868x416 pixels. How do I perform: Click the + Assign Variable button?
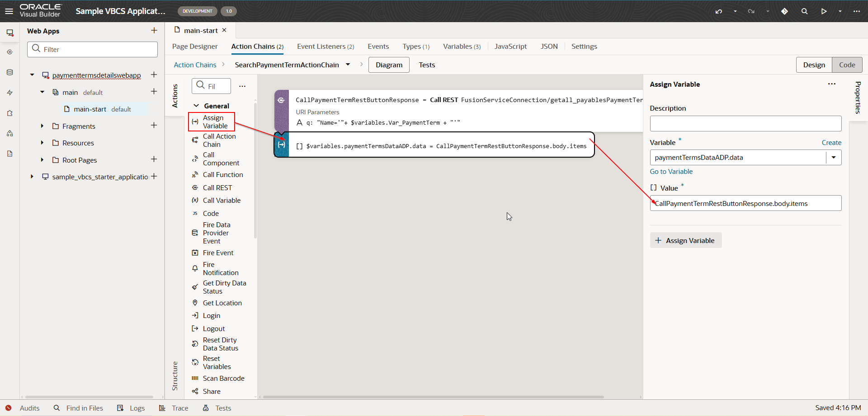coord(685,240)
